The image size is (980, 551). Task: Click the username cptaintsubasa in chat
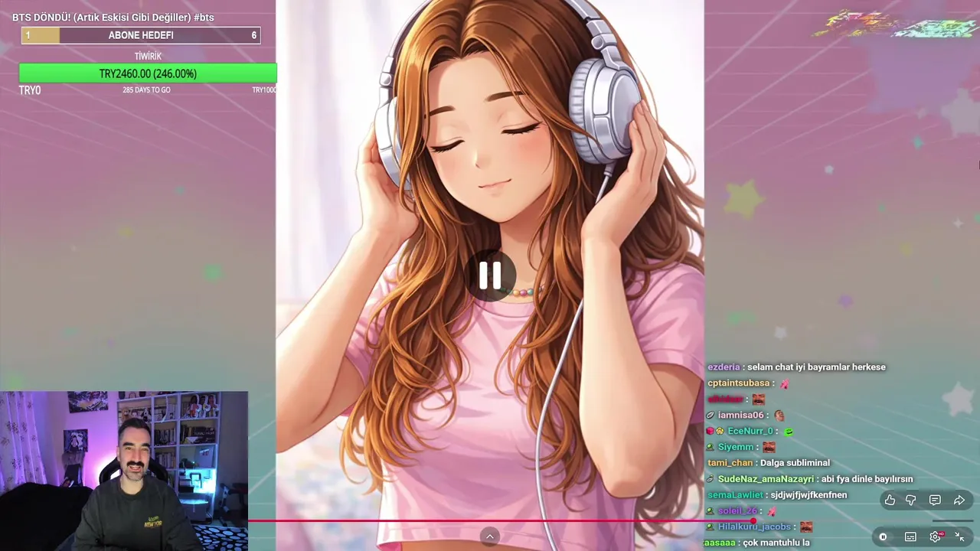[738, 383]
